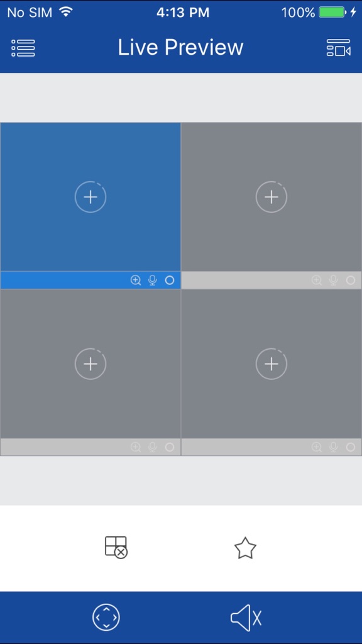Add camera to bottom-right gray window
This screenshot has height=644, width=362.
click(271, 364)
